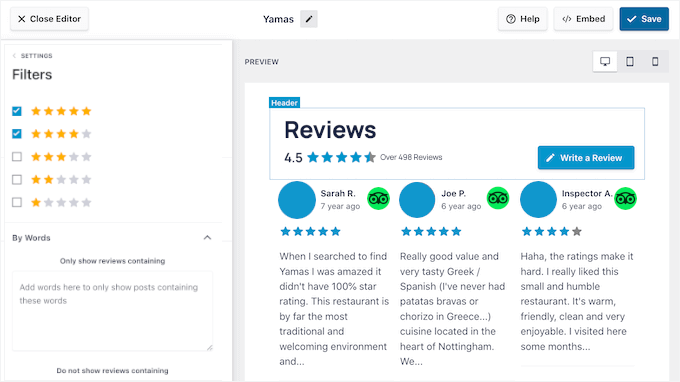The image size is (680, 382).
Task: Click the Filters panel heading
Action: pos(32,75)
